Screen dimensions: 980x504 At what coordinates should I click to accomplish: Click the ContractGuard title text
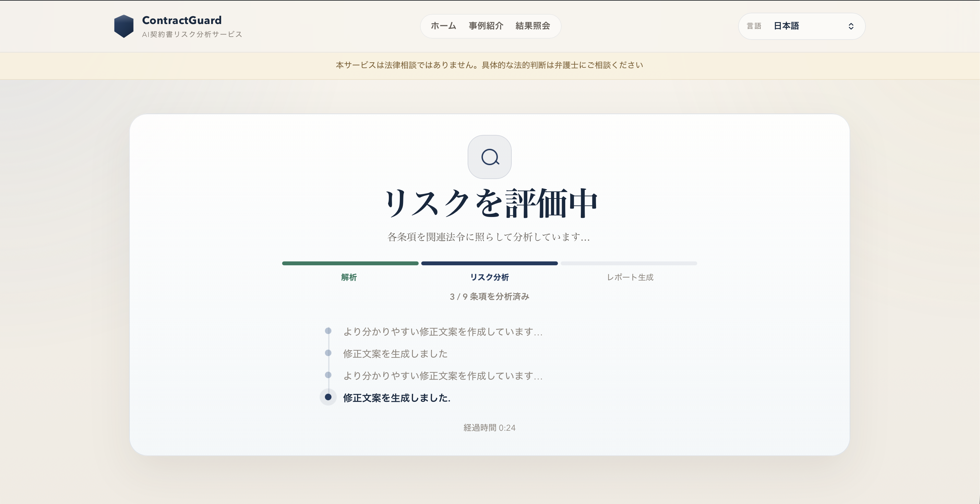(182, 20)
